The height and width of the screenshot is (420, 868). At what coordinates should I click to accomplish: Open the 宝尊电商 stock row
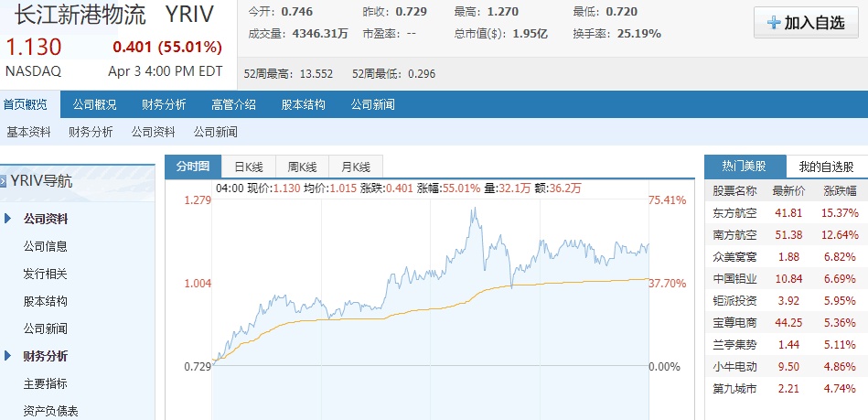(x=786, y=322)
